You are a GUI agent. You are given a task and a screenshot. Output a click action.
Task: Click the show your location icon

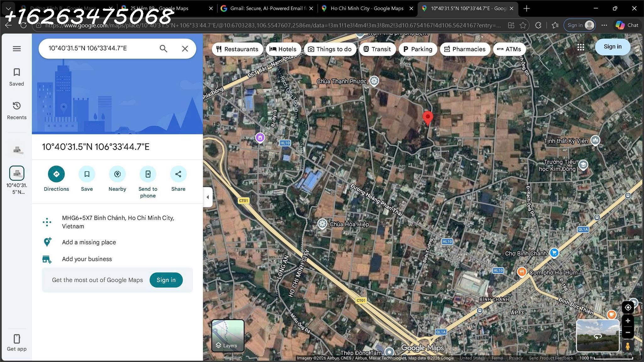628,307
